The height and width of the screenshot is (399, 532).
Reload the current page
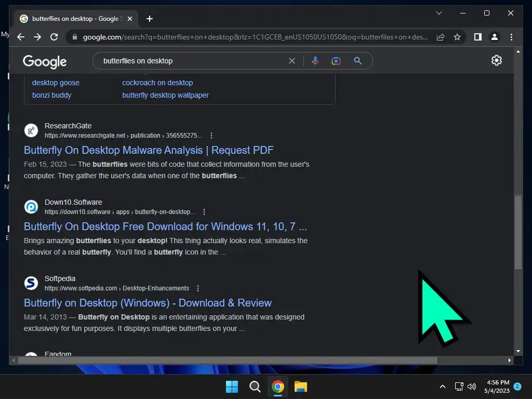[x=54, y=37]
